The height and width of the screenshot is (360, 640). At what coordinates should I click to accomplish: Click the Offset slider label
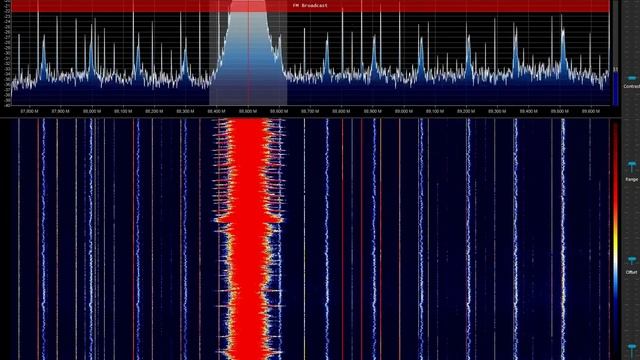click(x=631, y=272)
